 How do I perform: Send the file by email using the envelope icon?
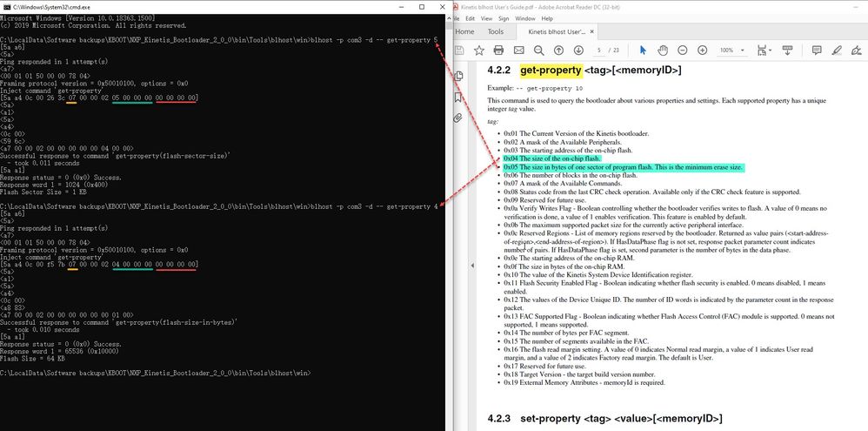tap(518, 51)
